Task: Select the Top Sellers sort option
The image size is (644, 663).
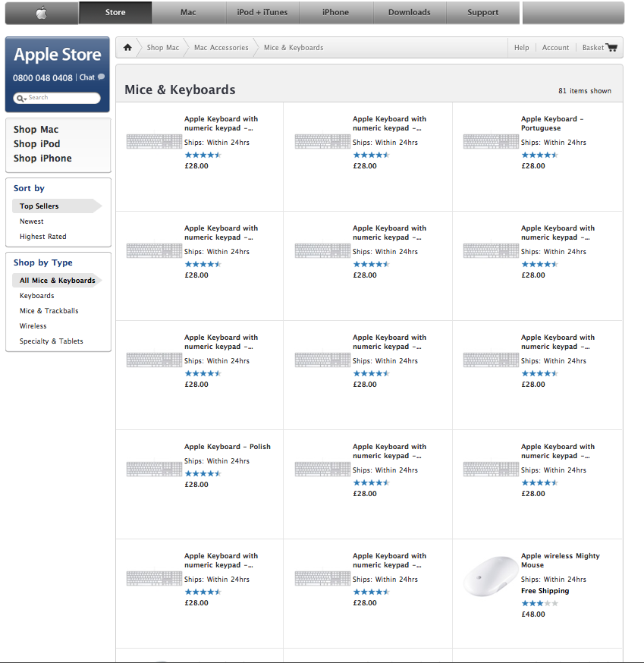Action: 39,206
